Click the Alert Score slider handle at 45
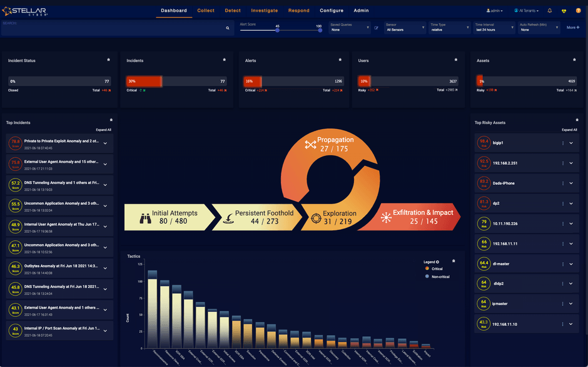Viewport: 588px width, 367px height. point(277,30)
